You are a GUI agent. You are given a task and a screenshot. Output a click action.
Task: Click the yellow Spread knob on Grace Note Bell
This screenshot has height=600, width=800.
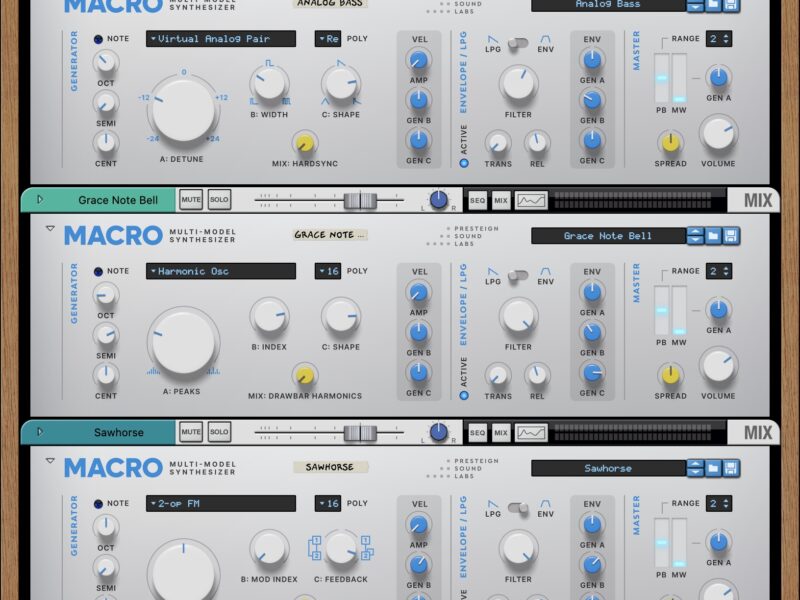(x=670, y=375)
